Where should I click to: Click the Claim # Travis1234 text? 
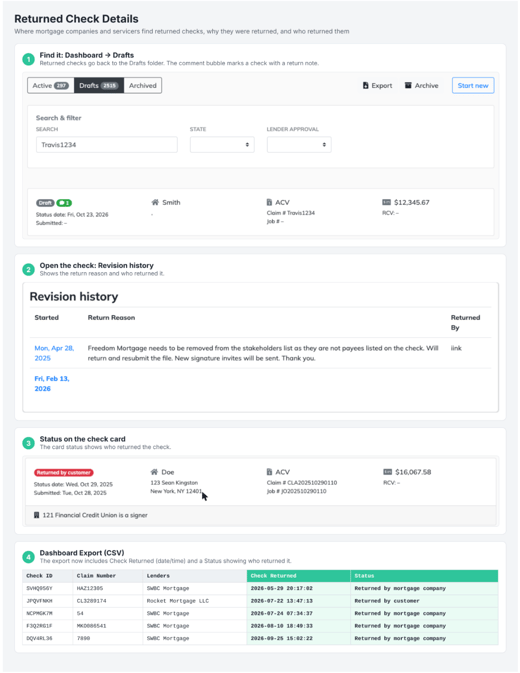pyautogui.click(x=291, y=213)
